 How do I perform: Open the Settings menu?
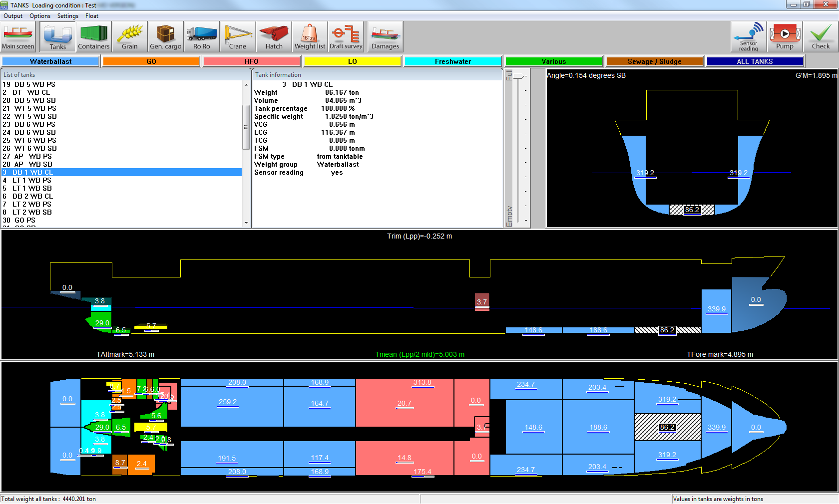68,16
